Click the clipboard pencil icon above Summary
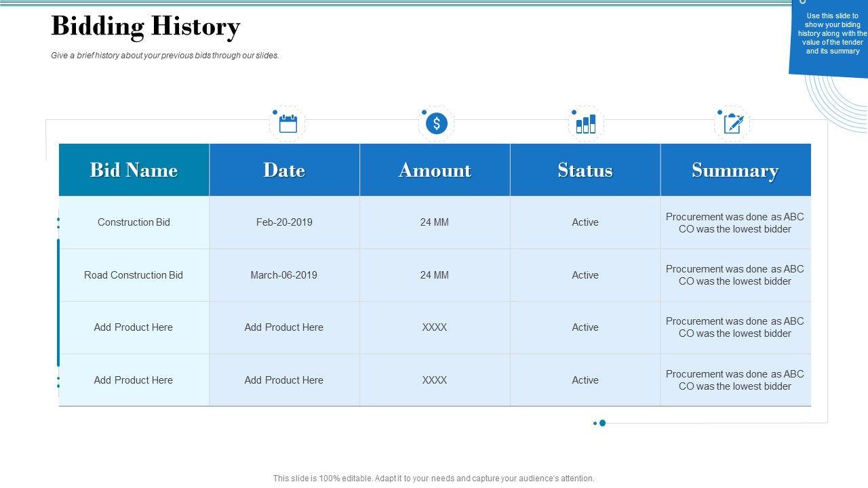 pos(733,123)
